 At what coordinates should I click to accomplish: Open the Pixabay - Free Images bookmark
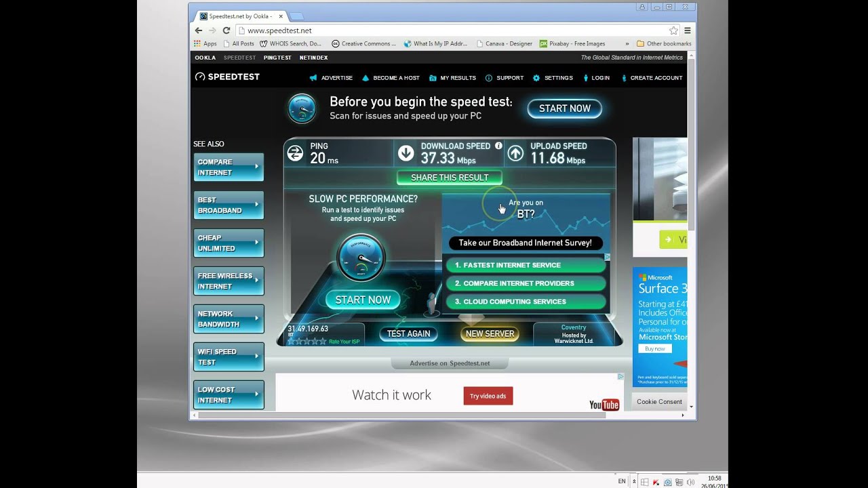pos(572,43)
